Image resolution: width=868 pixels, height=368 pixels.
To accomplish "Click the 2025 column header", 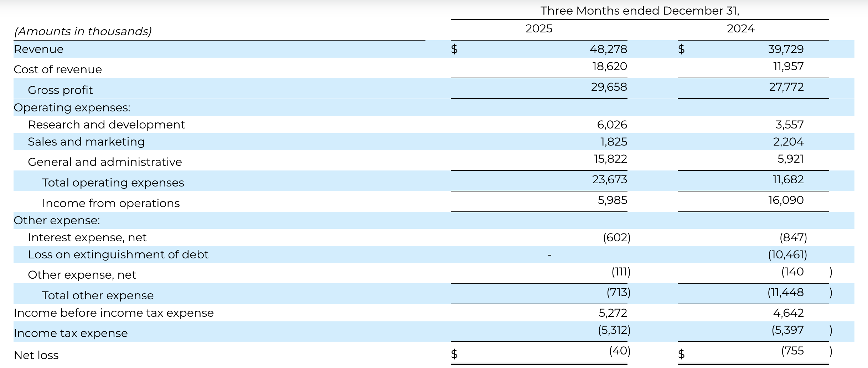I will pyautogui.click(x=539, y=29).
